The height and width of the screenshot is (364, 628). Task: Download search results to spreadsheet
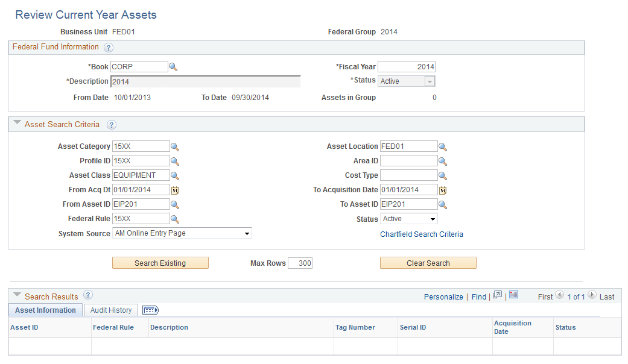(x=513, y=295)
